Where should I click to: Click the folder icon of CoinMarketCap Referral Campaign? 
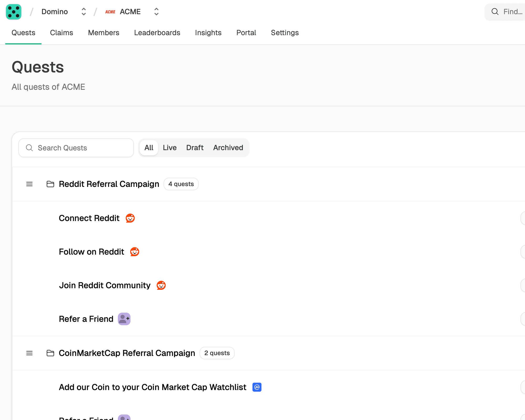(x=50, y=353)
